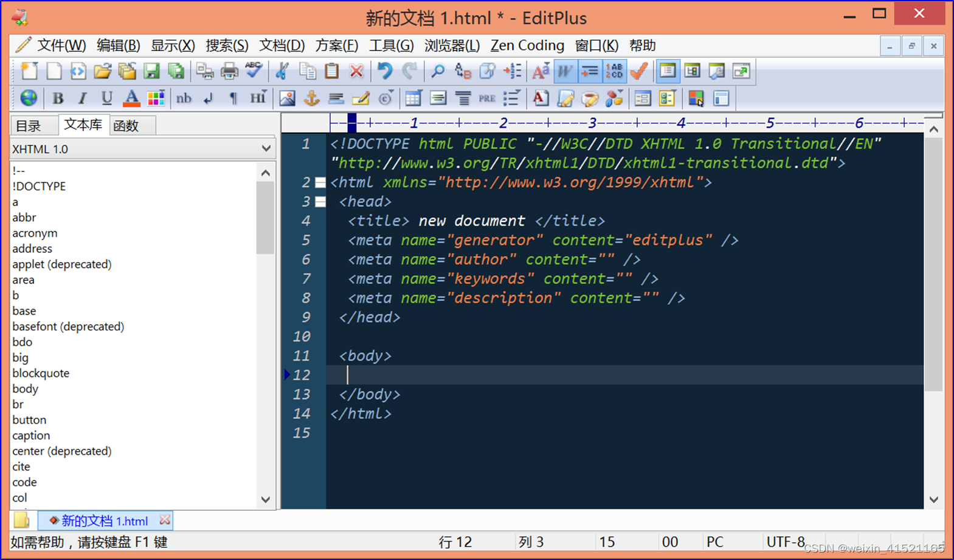The image size is (954, 560).
Task: Close the 新的文档 1.html tab
Action: pos(165,520)
